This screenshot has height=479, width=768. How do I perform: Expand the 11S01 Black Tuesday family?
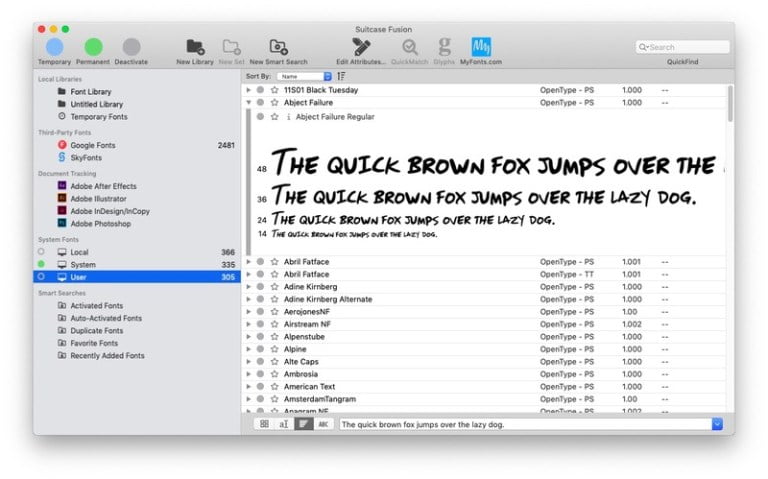[x=249, y=90]
